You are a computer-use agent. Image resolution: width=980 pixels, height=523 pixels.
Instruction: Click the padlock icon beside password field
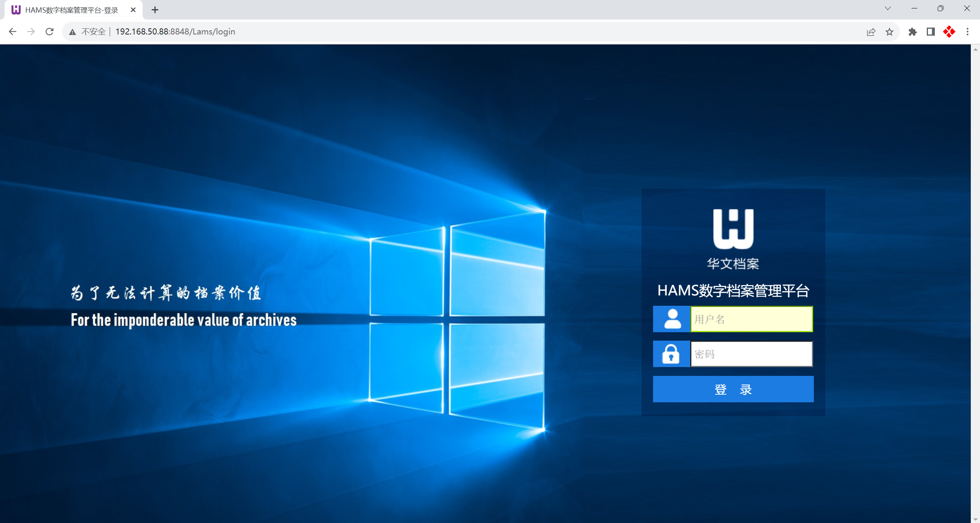[x=671, y=354]
